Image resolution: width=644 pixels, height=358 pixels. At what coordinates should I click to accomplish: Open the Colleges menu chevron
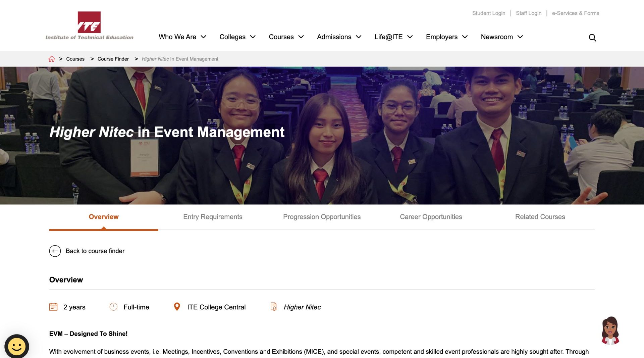(254, 37)
